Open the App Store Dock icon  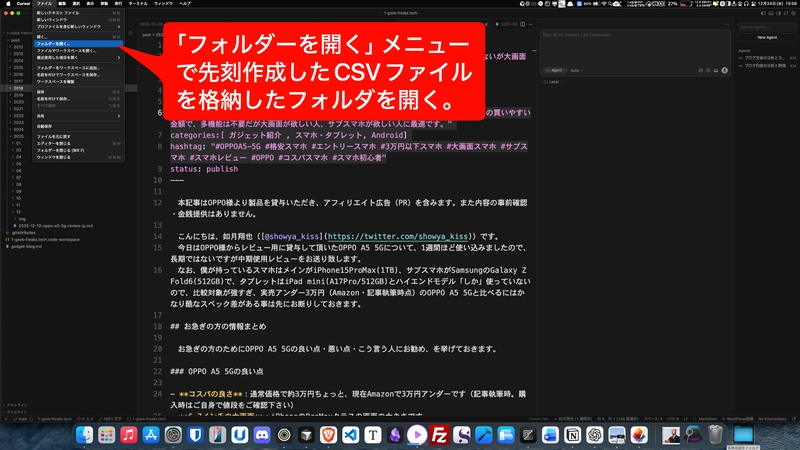[151, 435]
